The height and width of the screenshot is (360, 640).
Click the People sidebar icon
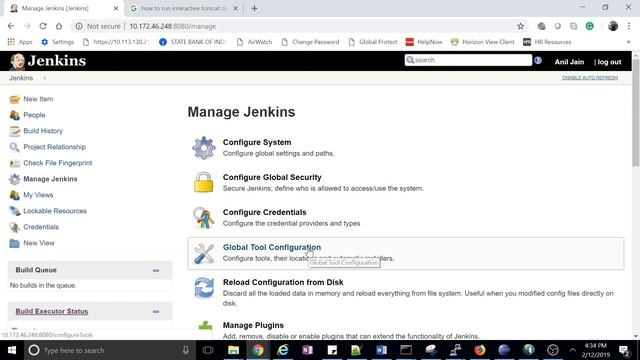click(x=15, y=115)
